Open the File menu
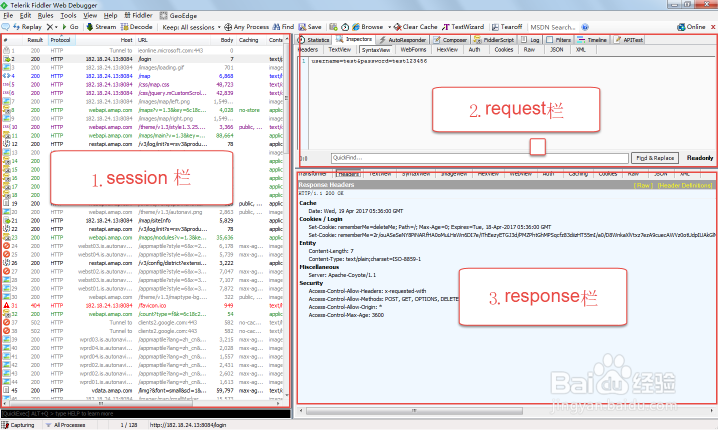 [x=8, y=16]
